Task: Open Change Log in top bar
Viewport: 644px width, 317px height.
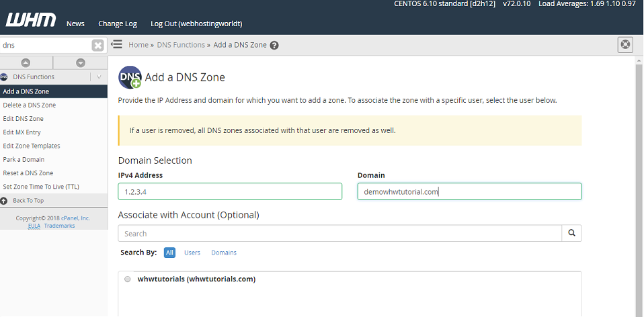Action: pyautogui.click(x=117, y=24)
